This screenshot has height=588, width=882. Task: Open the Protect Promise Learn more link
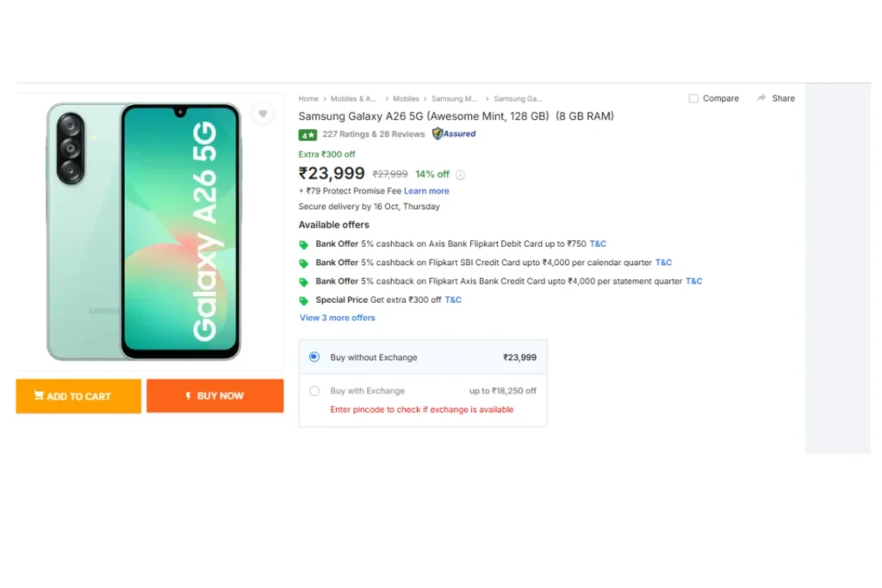pos(426,191)
